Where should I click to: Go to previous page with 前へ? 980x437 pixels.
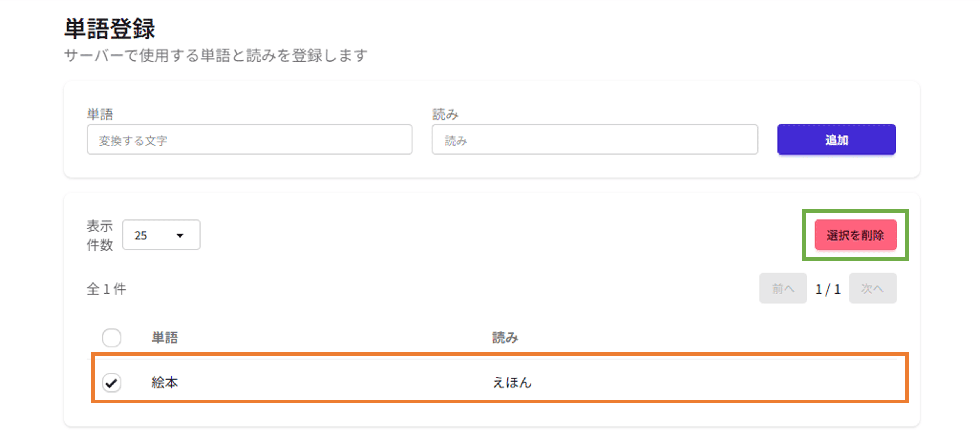[782, 289]
